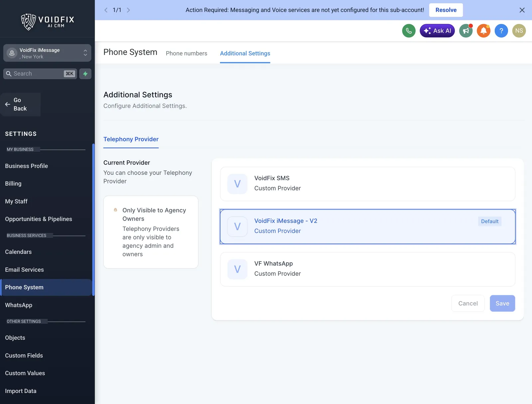The height and width of the screenshot is (404, 532).
Task: Open the Ask AI assistant
Action: [437, 31]
